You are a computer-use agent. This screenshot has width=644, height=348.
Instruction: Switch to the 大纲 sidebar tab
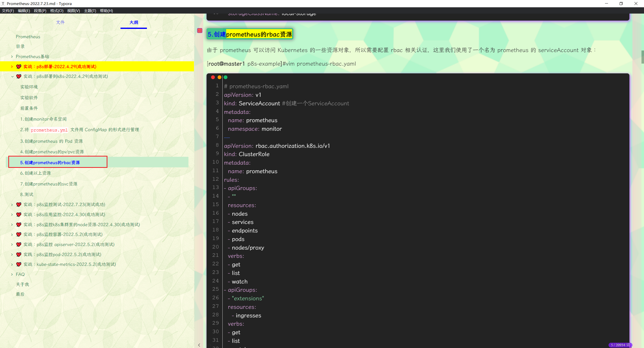pyautogui.click(x=134, y=22)
